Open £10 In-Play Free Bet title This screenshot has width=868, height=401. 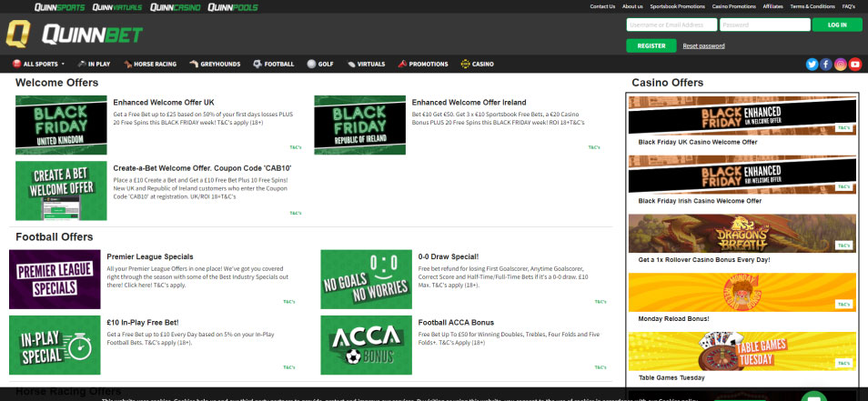143,323
